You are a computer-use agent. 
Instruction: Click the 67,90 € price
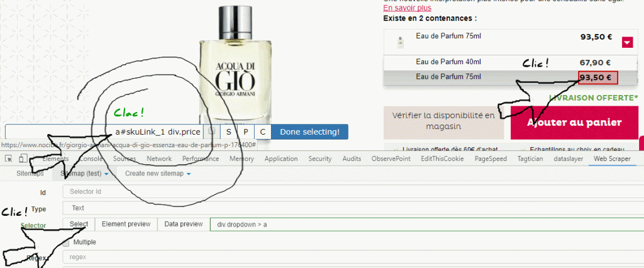(x=595, y=62)
